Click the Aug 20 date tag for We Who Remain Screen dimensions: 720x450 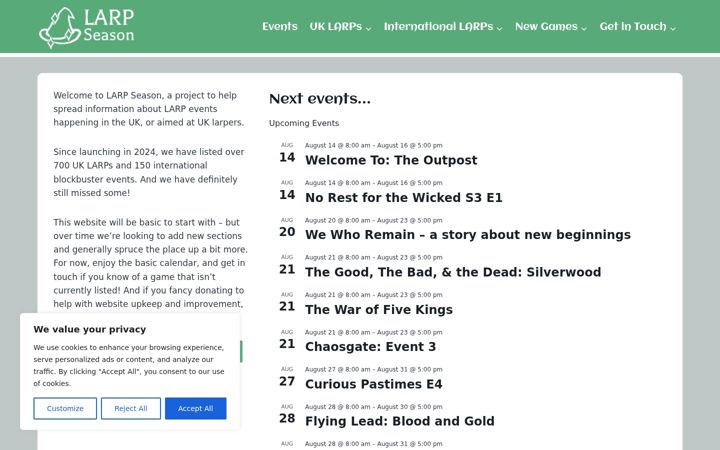287,228
